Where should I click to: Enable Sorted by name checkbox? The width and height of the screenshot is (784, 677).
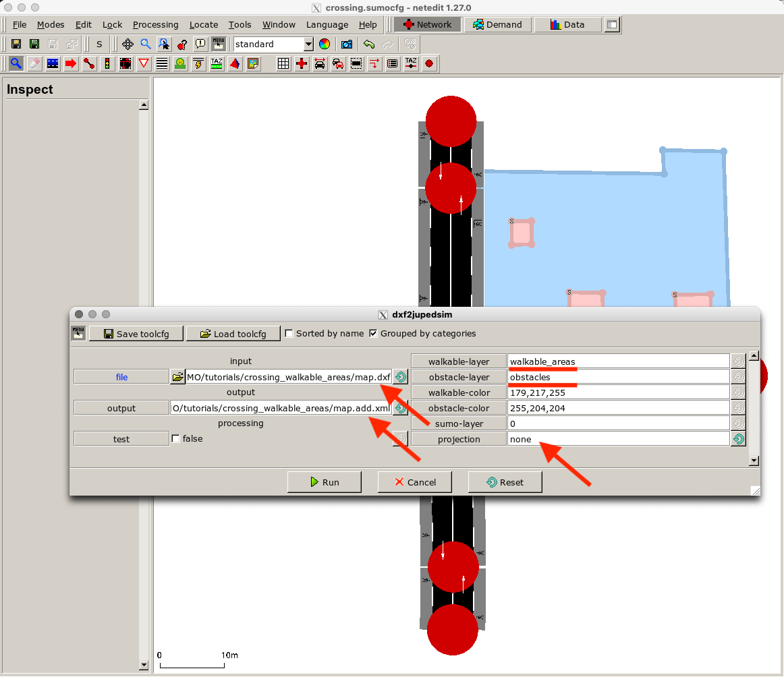coord(289,333)
